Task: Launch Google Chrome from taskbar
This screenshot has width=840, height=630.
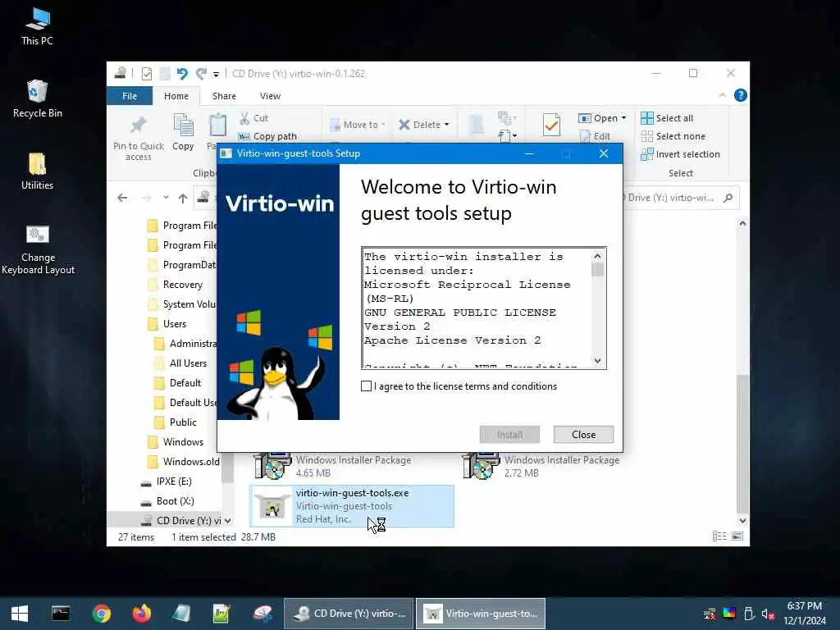Action: 101,614
